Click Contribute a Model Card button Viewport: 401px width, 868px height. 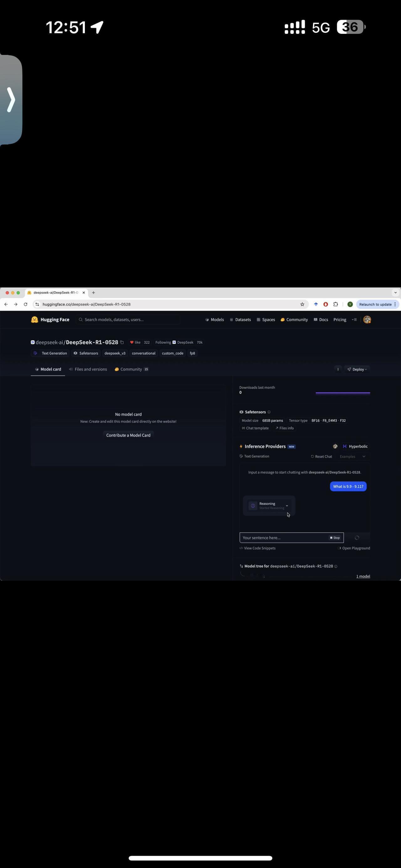coord(128,435)
